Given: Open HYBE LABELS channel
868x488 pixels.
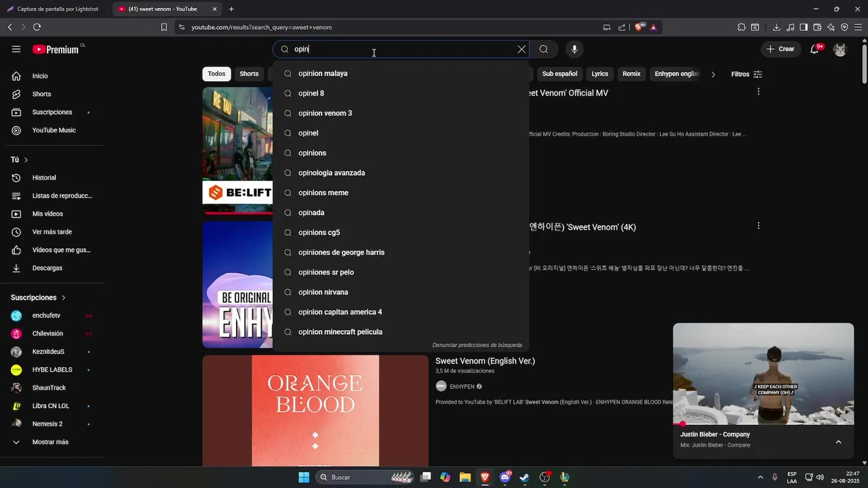Looking at the screenshot, I should click(52, 370).
